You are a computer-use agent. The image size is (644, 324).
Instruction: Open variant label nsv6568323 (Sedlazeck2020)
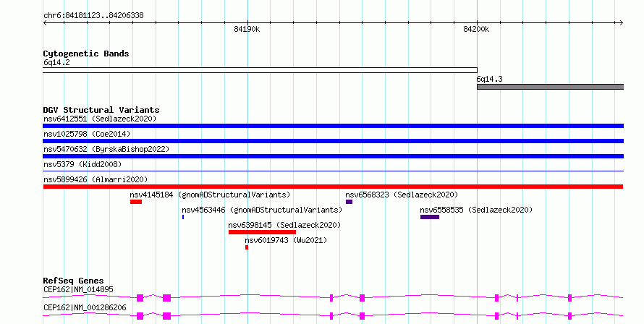402,195
